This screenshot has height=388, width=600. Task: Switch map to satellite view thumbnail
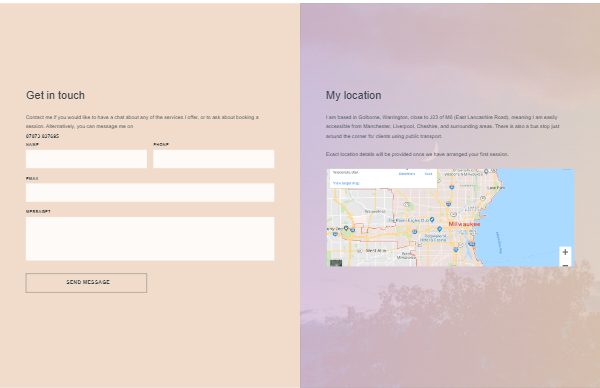(336, 263)
